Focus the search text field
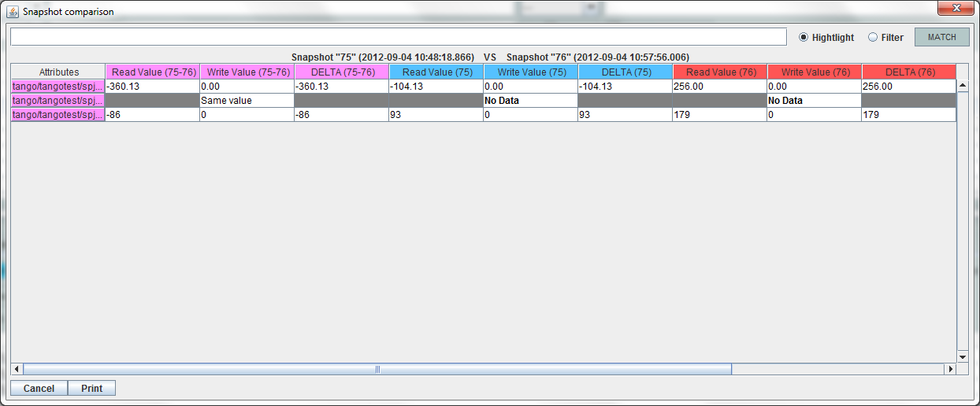 [x=398, y=37]
